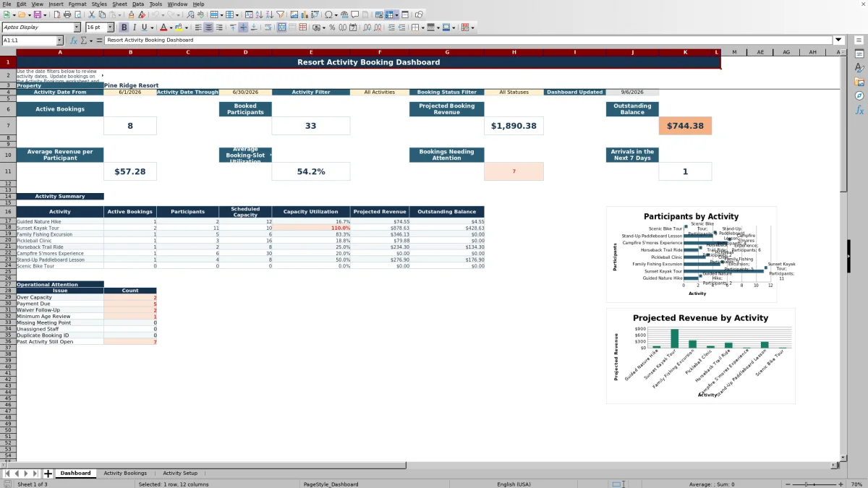Toggle Center Vertically alignment
Screen dimensions: 868x488
243,27
